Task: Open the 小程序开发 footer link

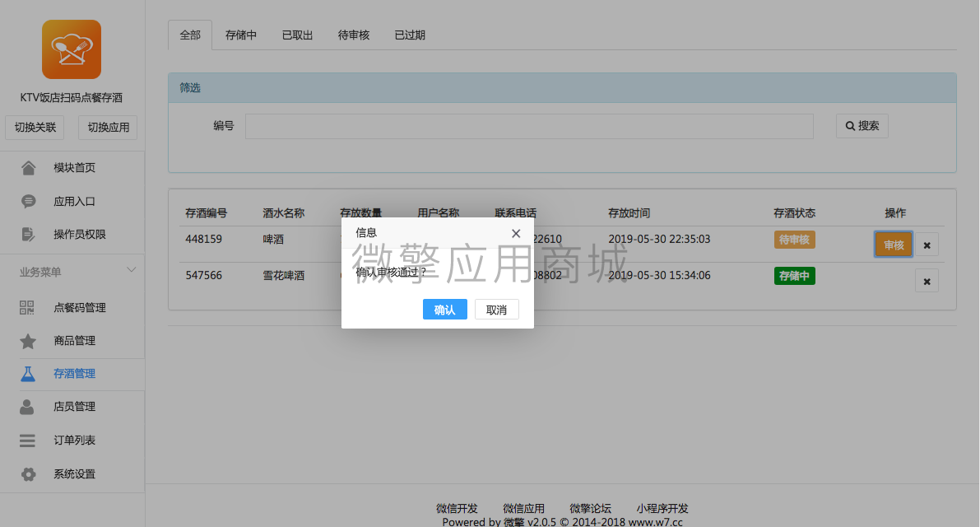Action: click(x=662, y=508)
